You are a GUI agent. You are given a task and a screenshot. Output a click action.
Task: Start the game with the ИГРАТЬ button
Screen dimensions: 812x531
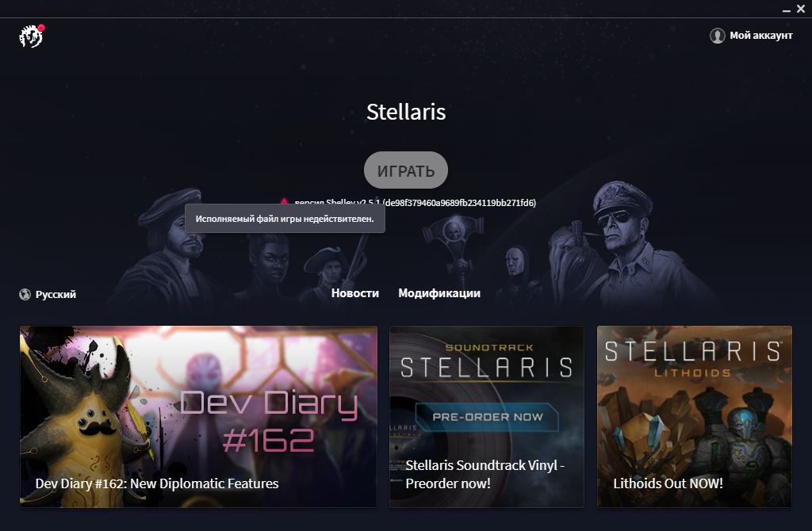pos(406,170)
